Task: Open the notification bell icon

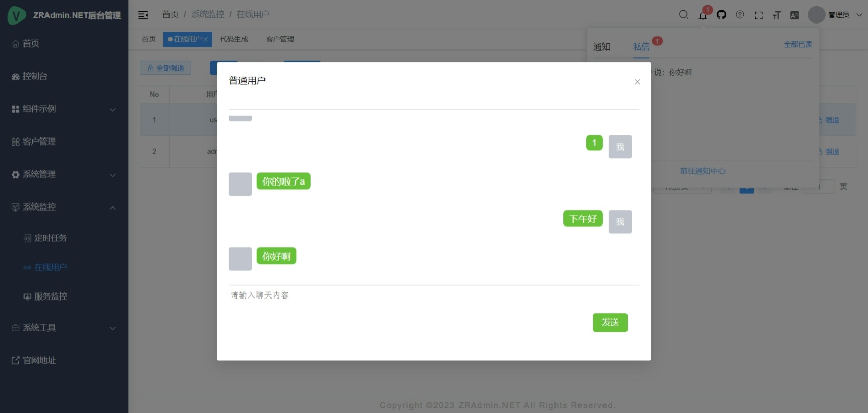Action: point(703,15)
